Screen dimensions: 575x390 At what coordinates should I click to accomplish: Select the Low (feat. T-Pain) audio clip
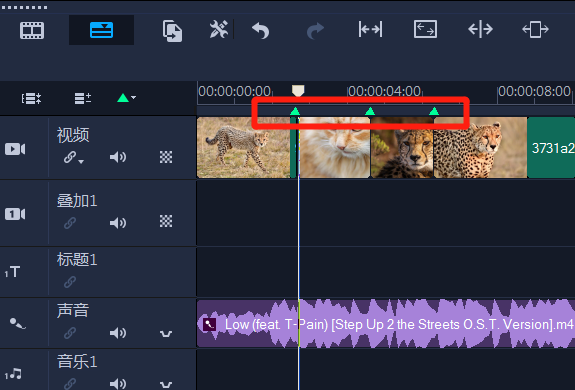point(386,323)
